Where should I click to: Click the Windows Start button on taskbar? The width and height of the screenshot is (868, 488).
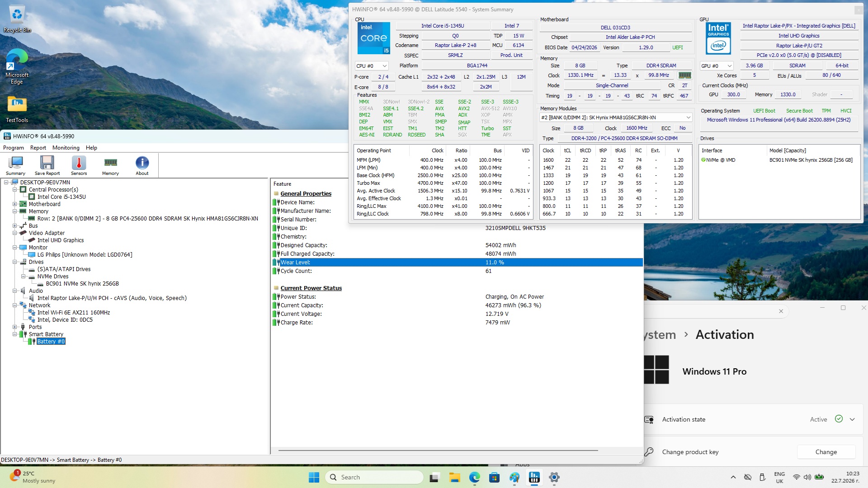(314, 477)
